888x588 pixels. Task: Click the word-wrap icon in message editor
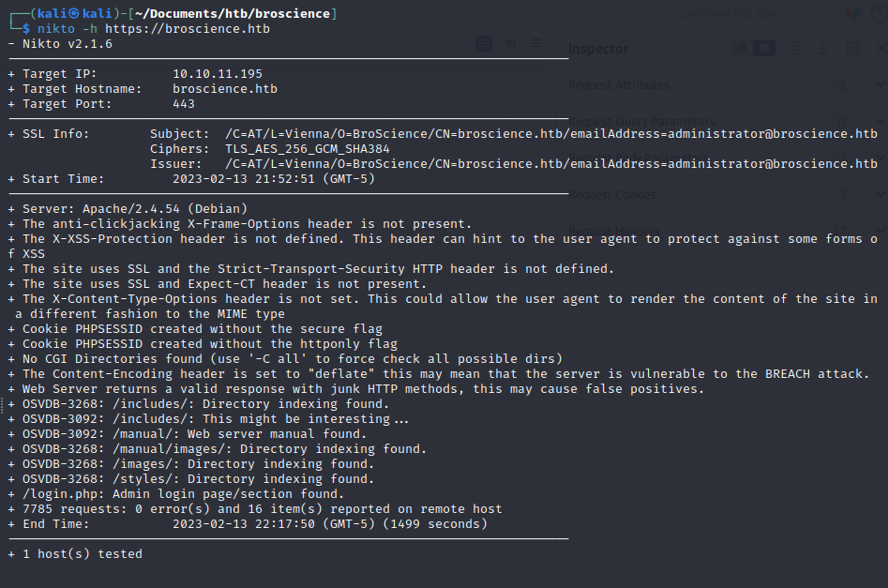pos(484,44)
